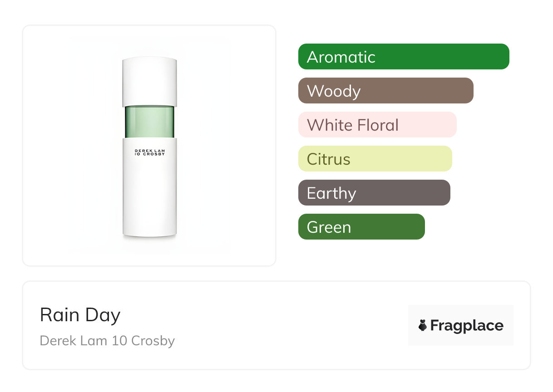Click the Derek Lam 10 Crosby brand subtitle

107,341
